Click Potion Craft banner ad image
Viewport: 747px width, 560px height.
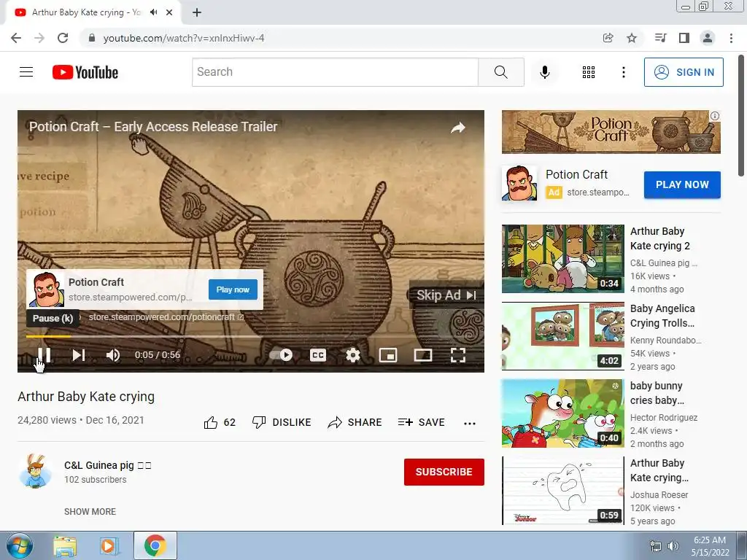[x=611, y=132]
